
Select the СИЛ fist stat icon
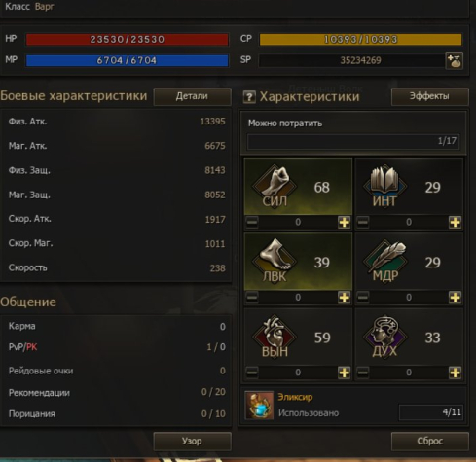point(275,186)
